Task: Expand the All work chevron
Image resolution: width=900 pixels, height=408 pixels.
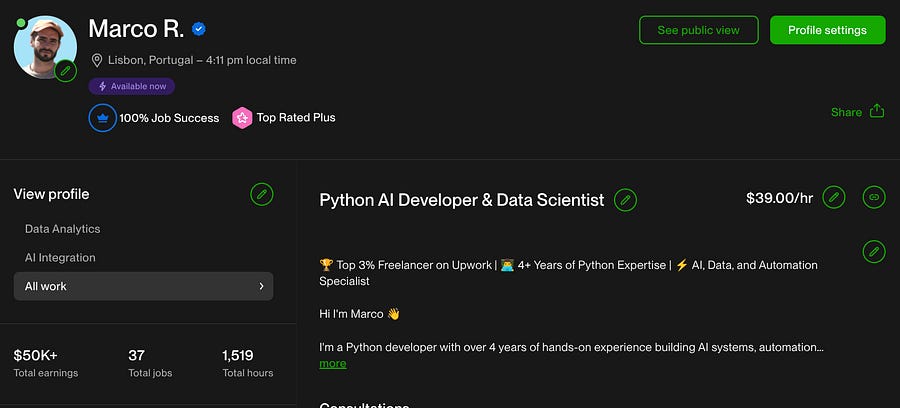Action: (261, 286)
